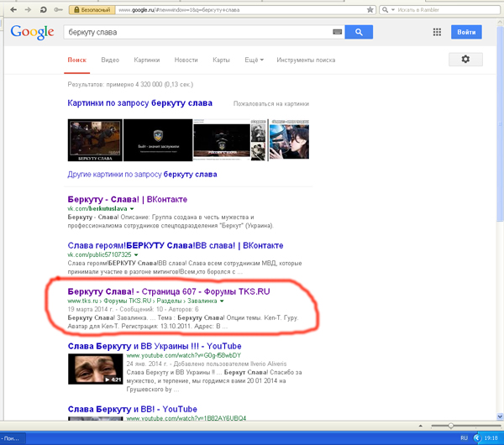Click the Безопасный security badge

pyautogui.click(x=92, y=10)
